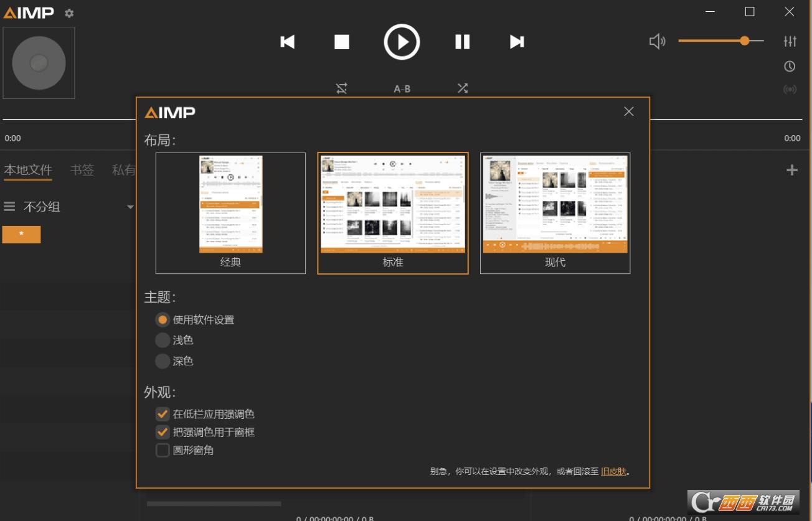Switch to the 书签 tab

pyautogui.click(x=82, y=170)
